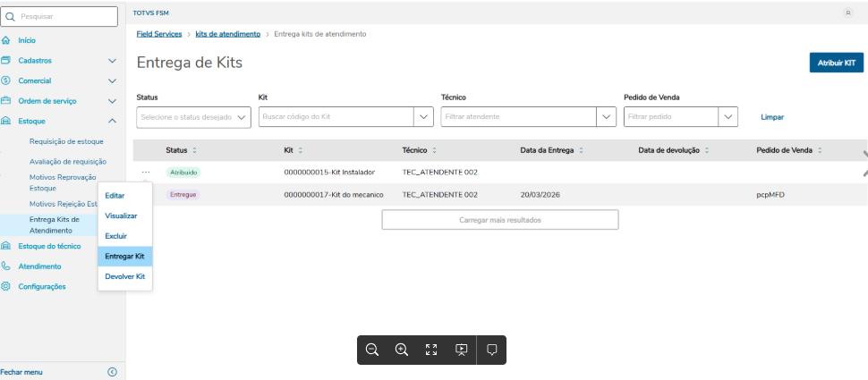Expand the Técnico filter dropdown
The height and width of the screenshot is (380, 868).
pos(607,117)
